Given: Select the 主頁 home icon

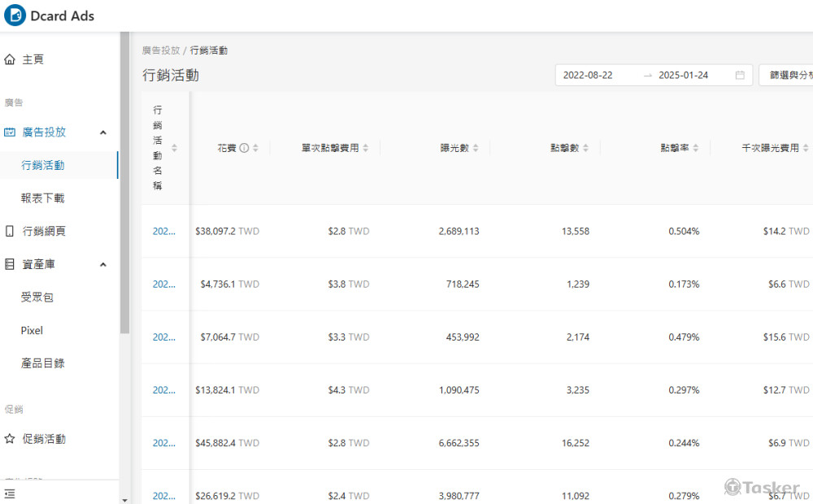Looking at the screenshot, I should point(9,58).
